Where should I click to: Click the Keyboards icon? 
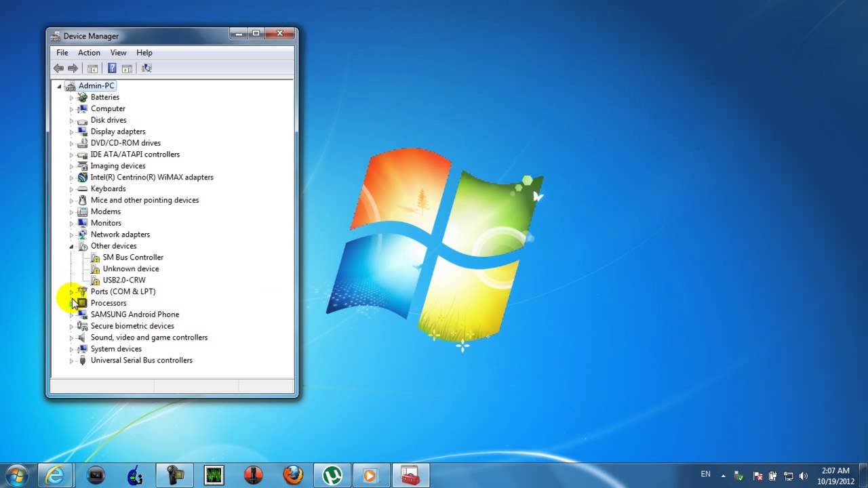[82, 189]
